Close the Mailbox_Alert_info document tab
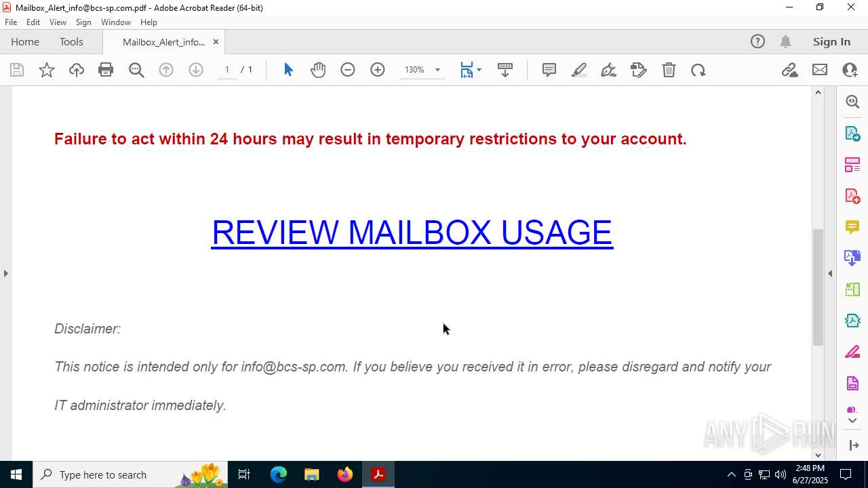868x488 pixels. pyautogui.click(x=216, y=42)
